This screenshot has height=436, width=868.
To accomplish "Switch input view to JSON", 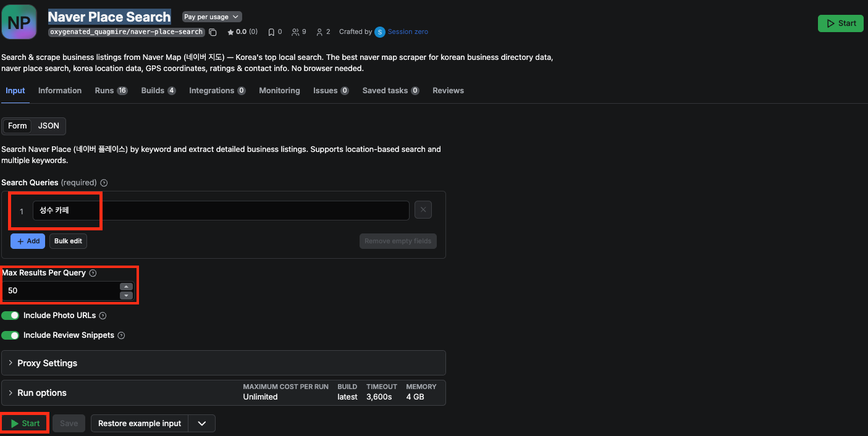I will coord(49,126).
